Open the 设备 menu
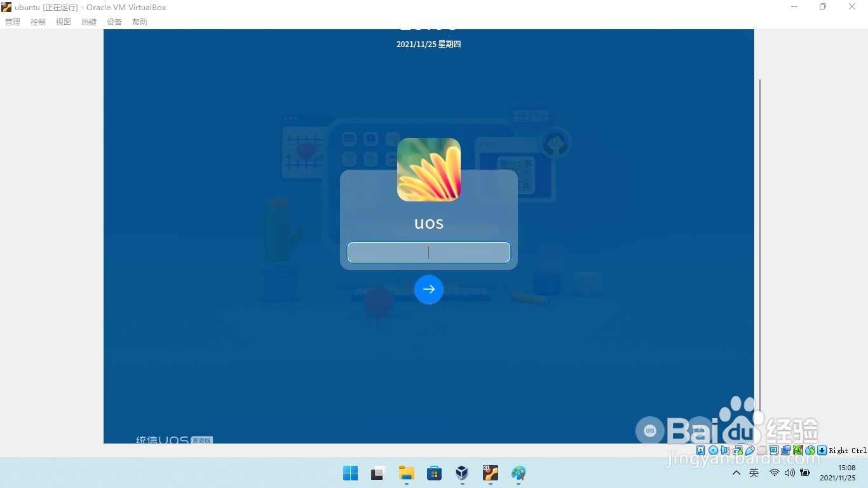This screenshot has height=488, width=868. pos(114,22)
